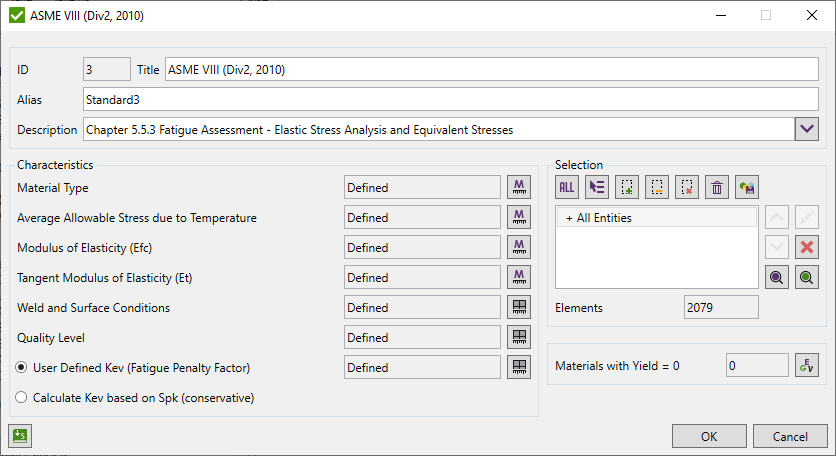836x456 pixels.
Task: Click the bottom-left green toolbar icon
Action: (20, 436)
